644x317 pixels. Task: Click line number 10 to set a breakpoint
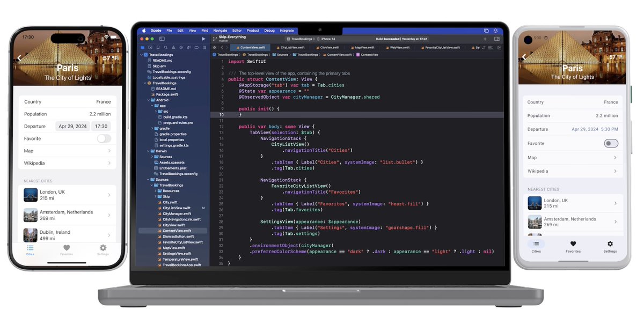click(x=221, y=115)
